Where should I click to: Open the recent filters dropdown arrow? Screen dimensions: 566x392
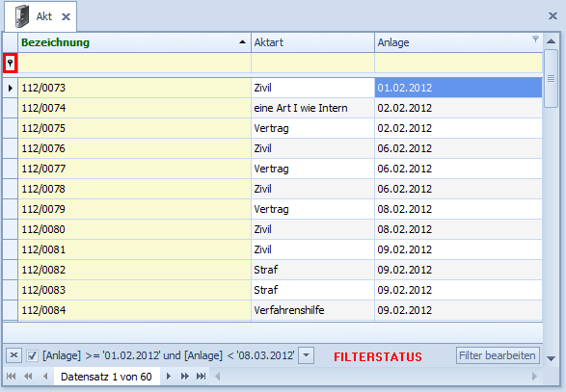[x=306, y=355]
